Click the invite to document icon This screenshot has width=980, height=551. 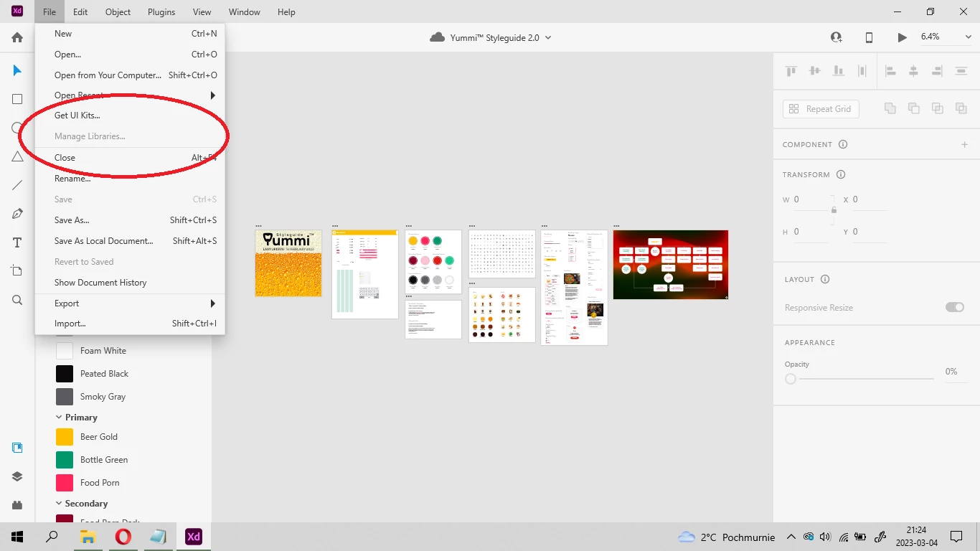click(x=837, y=37)
